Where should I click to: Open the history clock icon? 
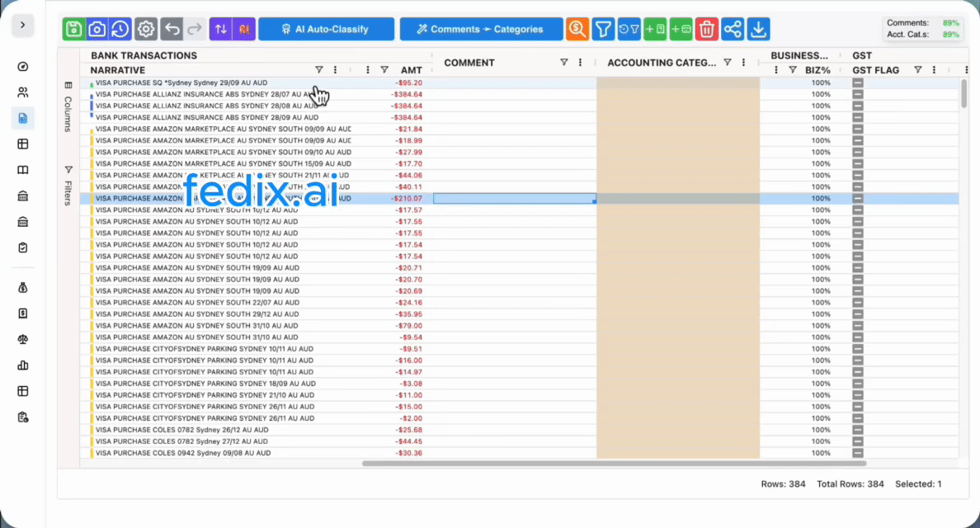click(120, 29)
